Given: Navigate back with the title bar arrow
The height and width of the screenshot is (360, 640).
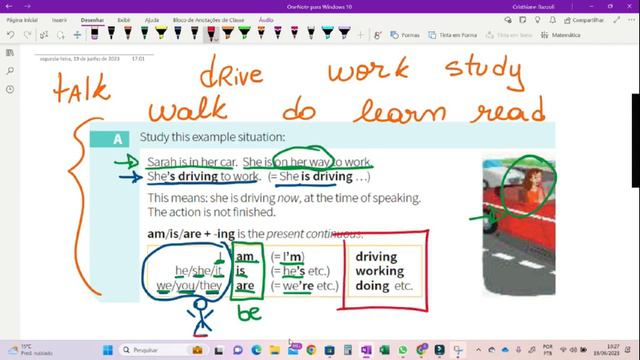Looking at the screenshot, I should (x=8, y=6).
